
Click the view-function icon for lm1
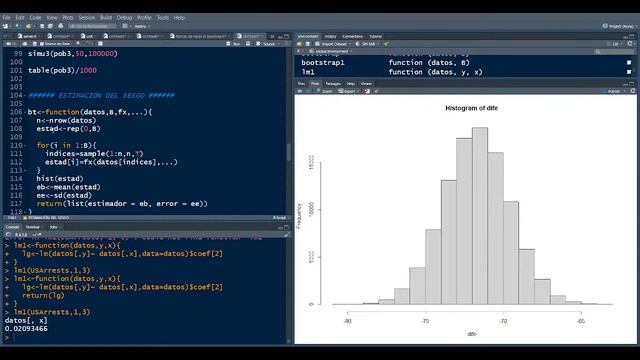pyautogui.click(x=629, y=72)
